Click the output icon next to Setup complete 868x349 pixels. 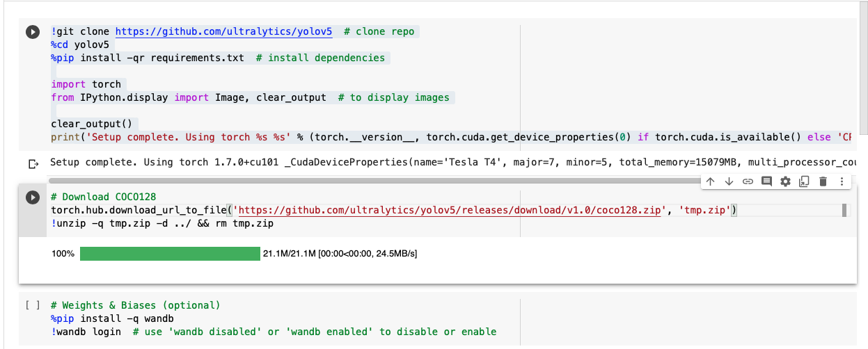point(33,163)
